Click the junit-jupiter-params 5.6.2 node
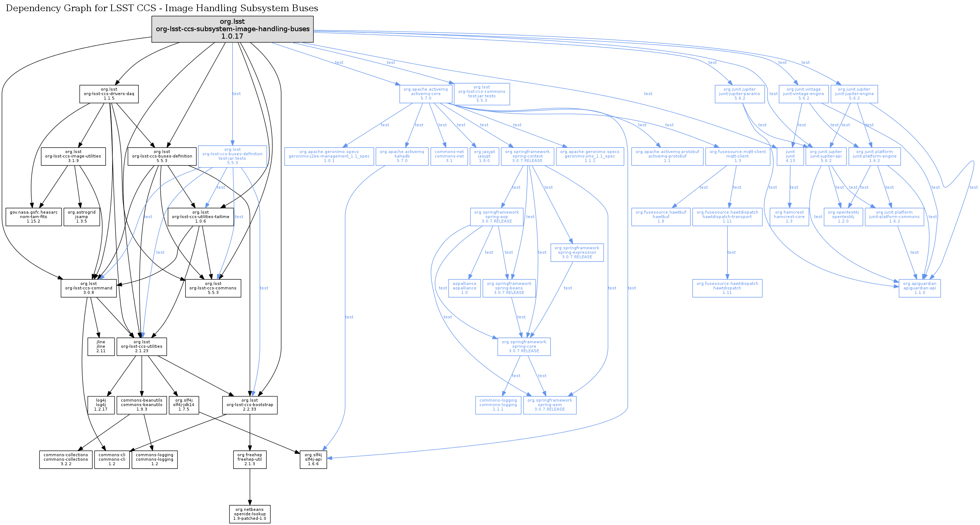The height and width of the screenshot is (525, 980). [740, 94]
